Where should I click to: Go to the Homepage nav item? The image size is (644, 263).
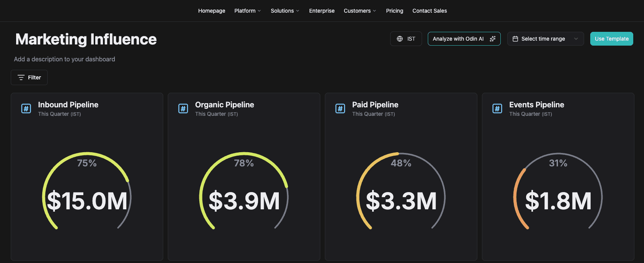point(212,11)
